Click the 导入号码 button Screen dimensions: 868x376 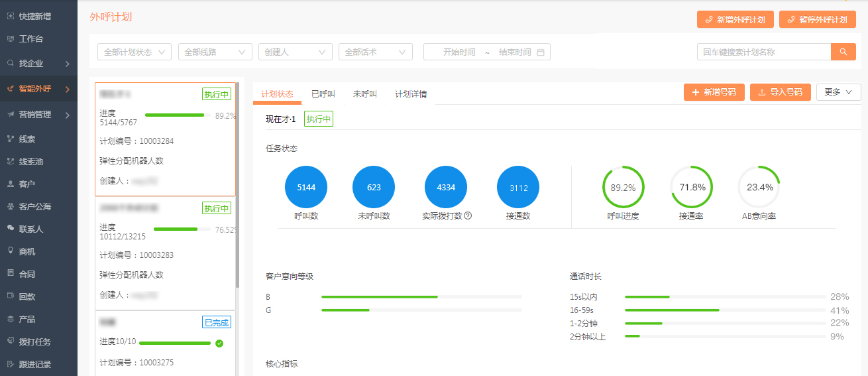click(780, 92)
